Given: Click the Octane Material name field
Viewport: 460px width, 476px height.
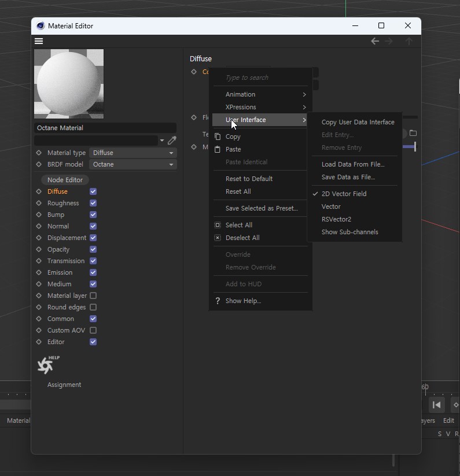Looking at the screenshot, I should (x=105, y=128).
